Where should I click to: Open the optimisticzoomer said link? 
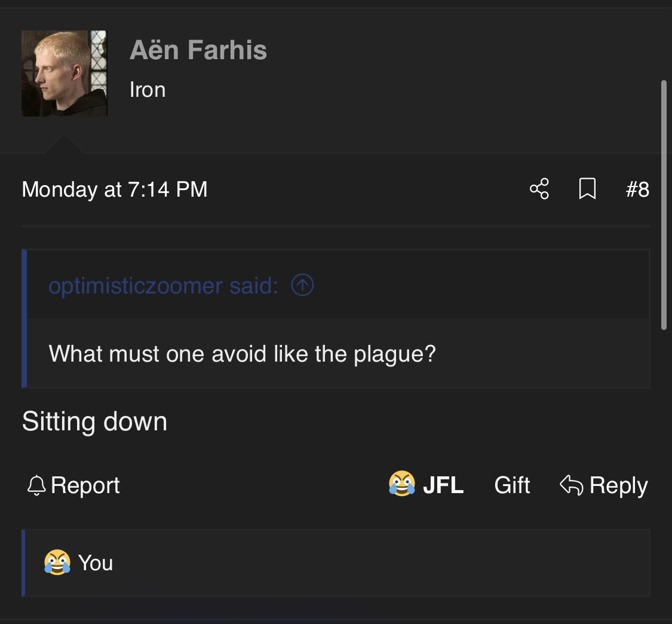tap(163, 286)
